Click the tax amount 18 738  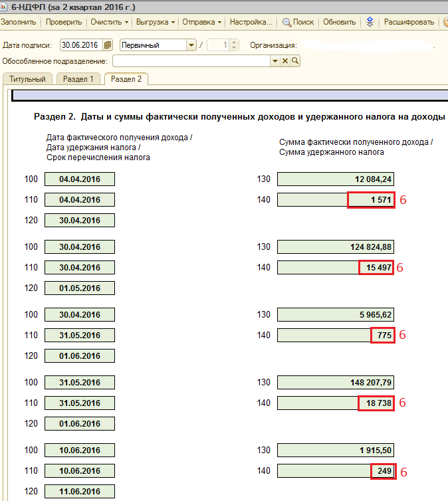336,403
